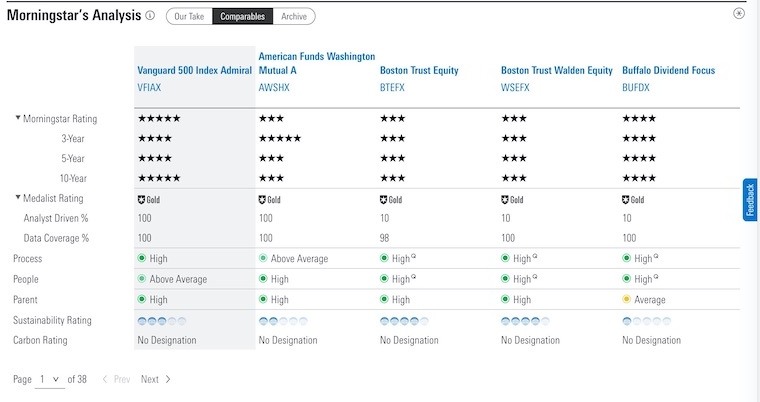Open the Archive tab
760x402 pixels.
(x=293, y=16)
